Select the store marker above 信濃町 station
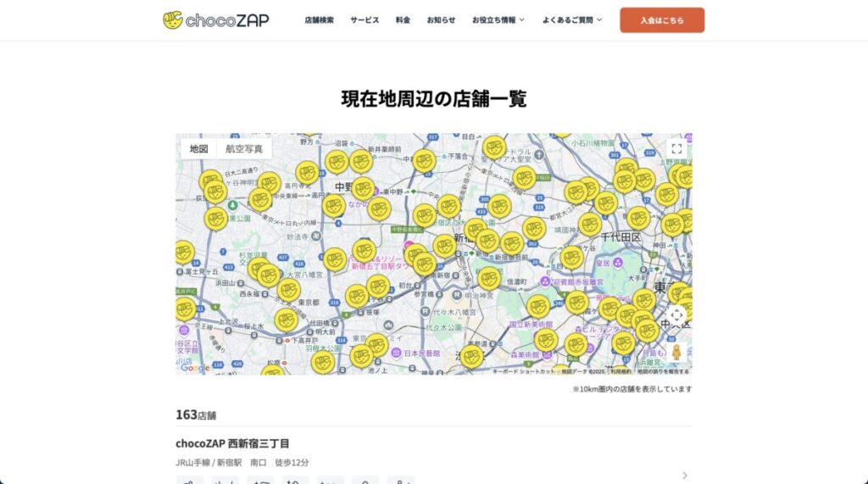 pyautogui.click(x=489, y=278)
